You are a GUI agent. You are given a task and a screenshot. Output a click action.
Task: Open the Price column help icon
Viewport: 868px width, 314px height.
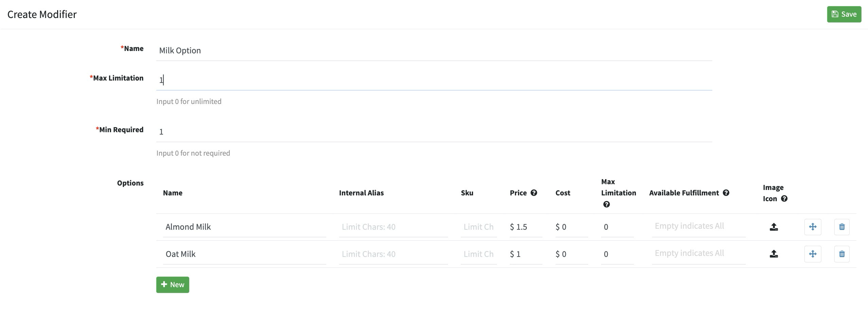point(534,193)
